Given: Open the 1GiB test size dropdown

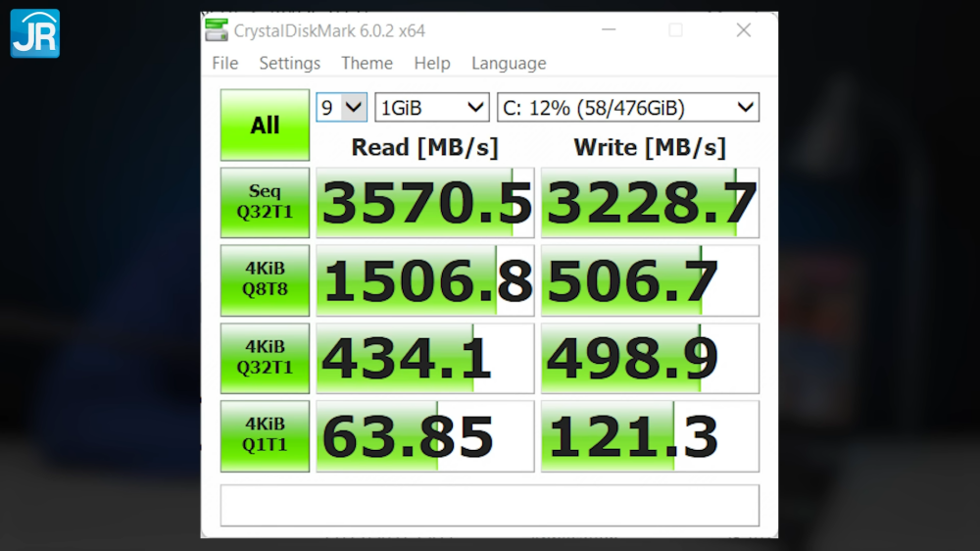Looking at the screenshot, I should [431, 108].
